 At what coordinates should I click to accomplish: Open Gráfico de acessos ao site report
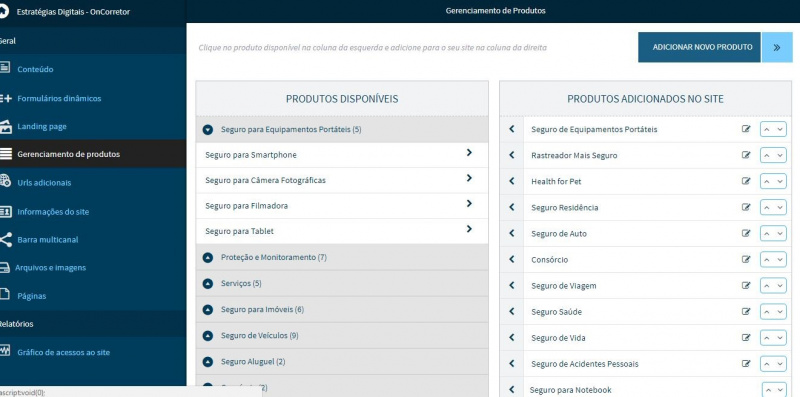point(63,352)
